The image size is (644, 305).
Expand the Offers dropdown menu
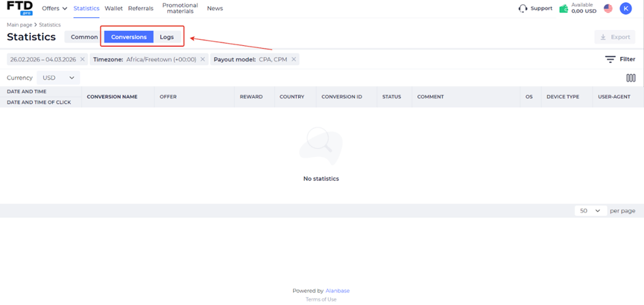pos(55,8)
